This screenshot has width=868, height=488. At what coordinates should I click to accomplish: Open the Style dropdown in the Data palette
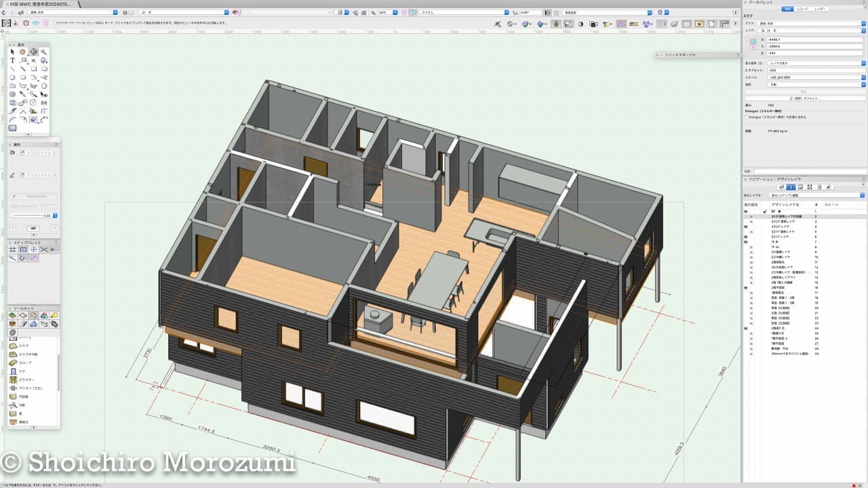[x=815, y=77]
